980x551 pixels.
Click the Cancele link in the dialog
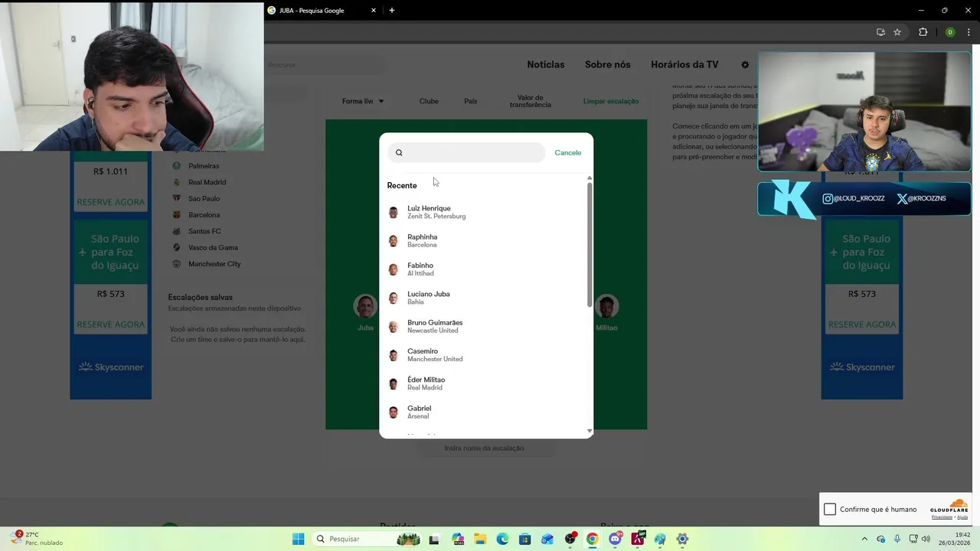[x=568, y=153]
